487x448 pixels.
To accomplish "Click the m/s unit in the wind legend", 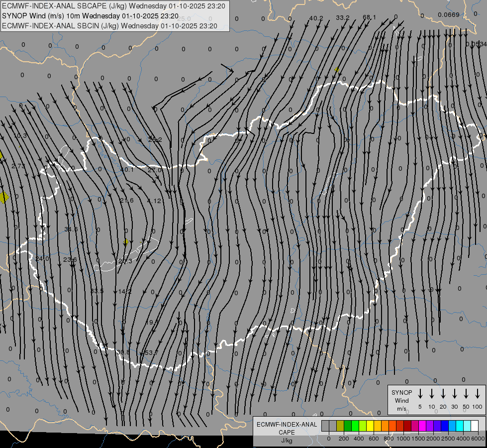I will pyautogui.click(x=401, y=409).
